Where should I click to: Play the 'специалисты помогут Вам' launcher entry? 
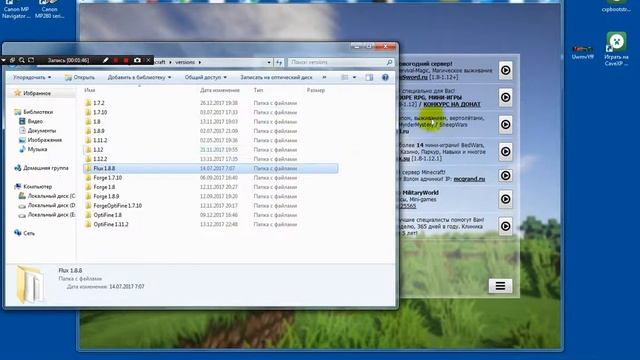505,226
